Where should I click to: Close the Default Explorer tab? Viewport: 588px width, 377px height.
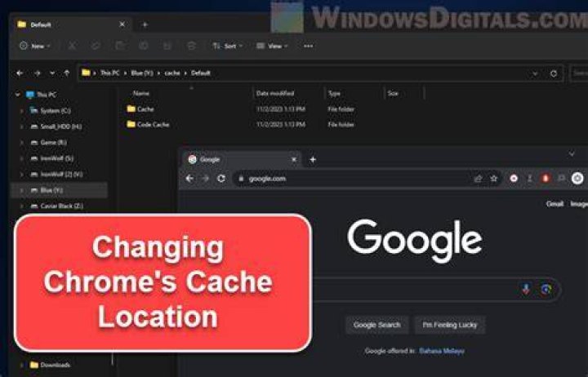tap(122, 24)
